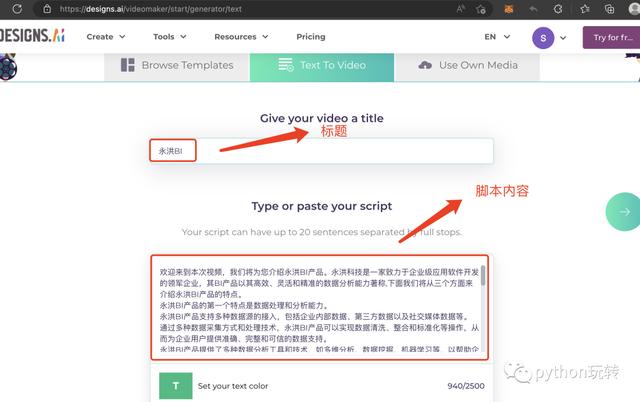Expand the Resources menu
640x402 pixels.
pos(241,37)
